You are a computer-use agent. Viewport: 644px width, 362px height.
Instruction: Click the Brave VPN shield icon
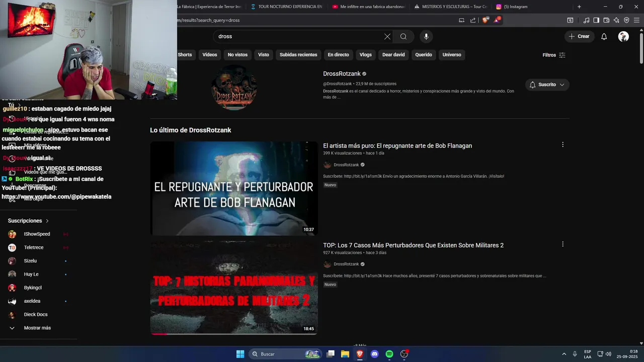coord(626,20)
